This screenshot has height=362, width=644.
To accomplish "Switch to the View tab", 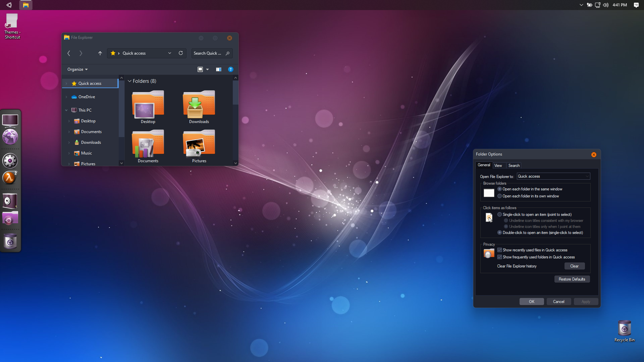I will click(498, 166).
